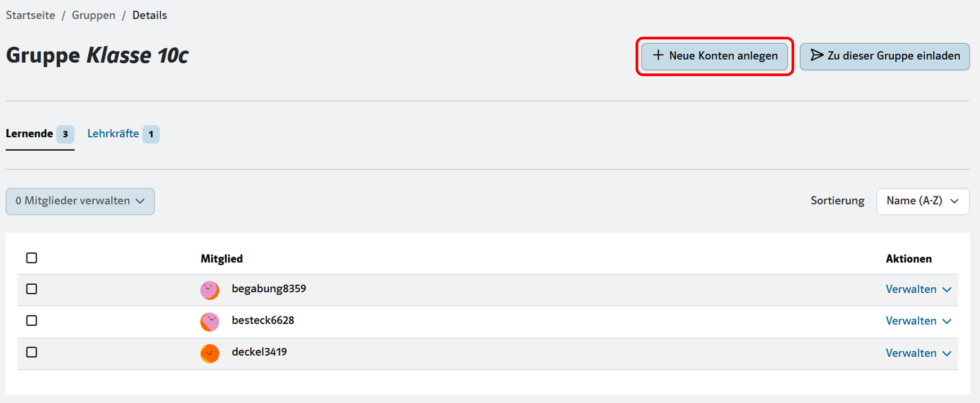The width and height of the screenshot is (980, 403).
Task: Mark the checkbox beside deckel3419
Action: point(32,352)
